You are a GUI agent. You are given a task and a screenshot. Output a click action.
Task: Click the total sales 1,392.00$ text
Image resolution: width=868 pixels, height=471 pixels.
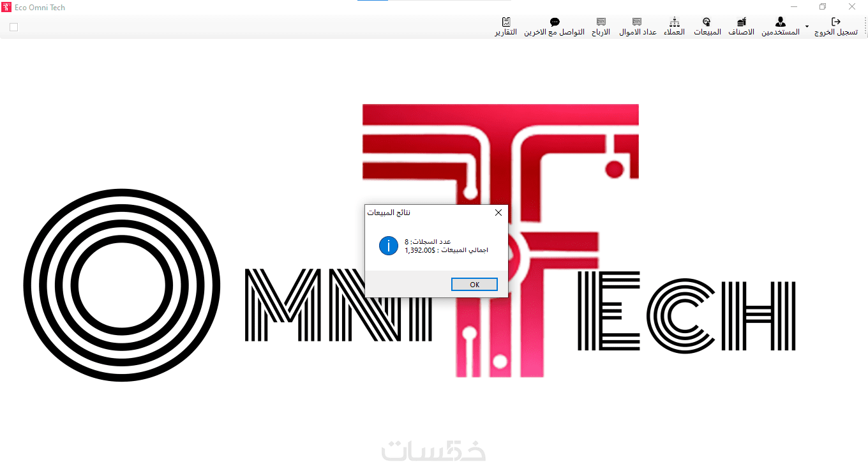click(446, 250)
